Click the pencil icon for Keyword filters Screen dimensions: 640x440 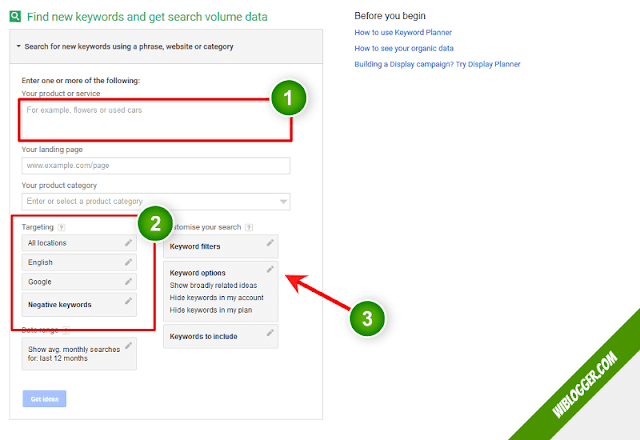pos(270,243)
